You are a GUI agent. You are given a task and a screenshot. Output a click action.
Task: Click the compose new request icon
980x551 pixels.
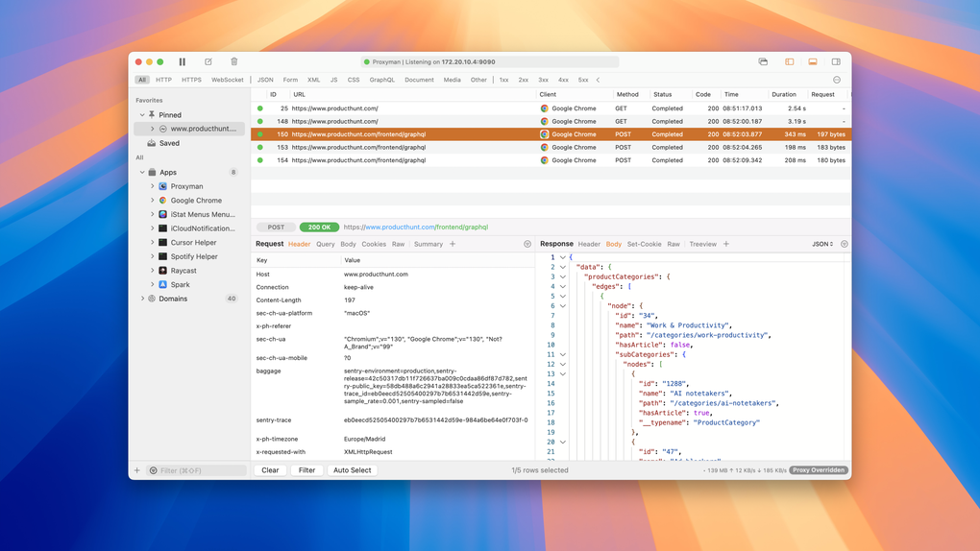coord(208,61)
